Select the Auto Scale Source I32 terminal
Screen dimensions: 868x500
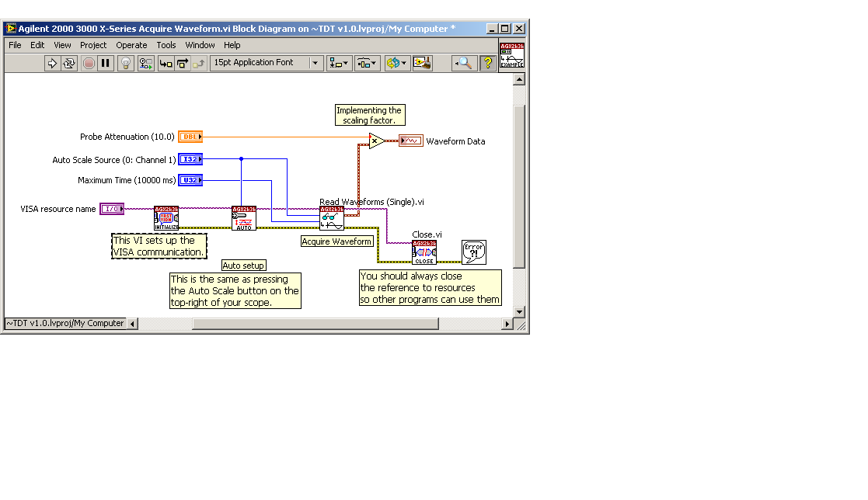point(190,159)
